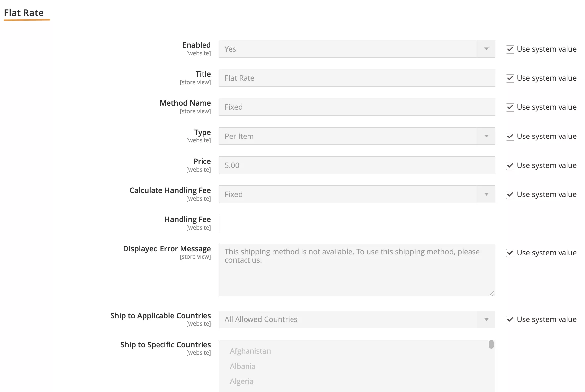Uncheck Use system value for Price
Image resolution: width=585 pixels, height=392 pixels.
click(x=510, y=166)
